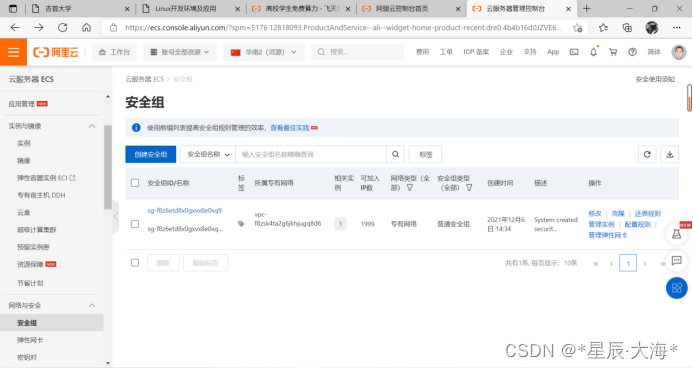Viewport: 693px width, 369px height.
Task: Click the browser address bar
Action: coord(343,27)
